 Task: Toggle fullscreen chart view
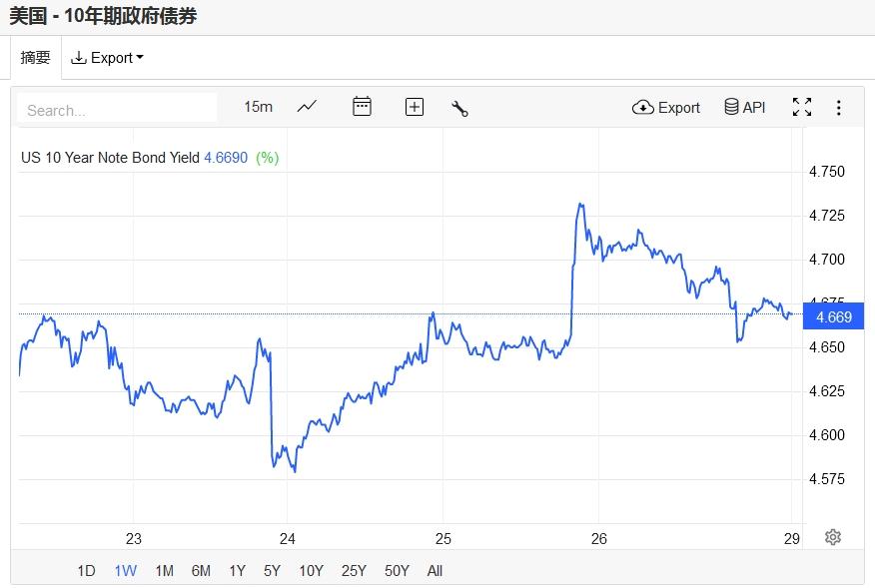point(801,107)
